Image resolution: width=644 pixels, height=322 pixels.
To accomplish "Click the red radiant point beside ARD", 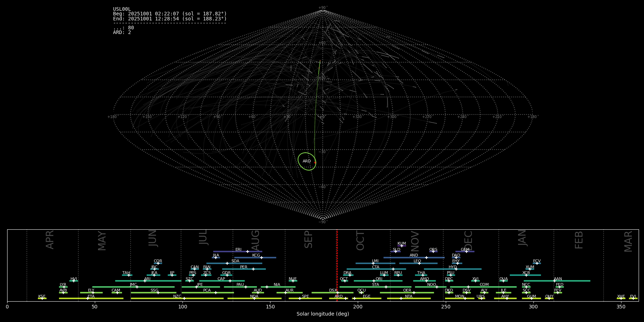I will 315,162.
